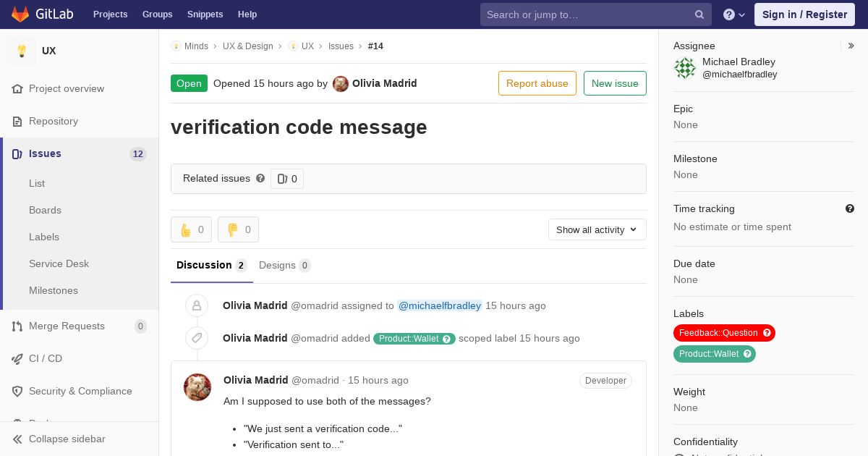Click the assigned-user activity icon

click(197, 305)
